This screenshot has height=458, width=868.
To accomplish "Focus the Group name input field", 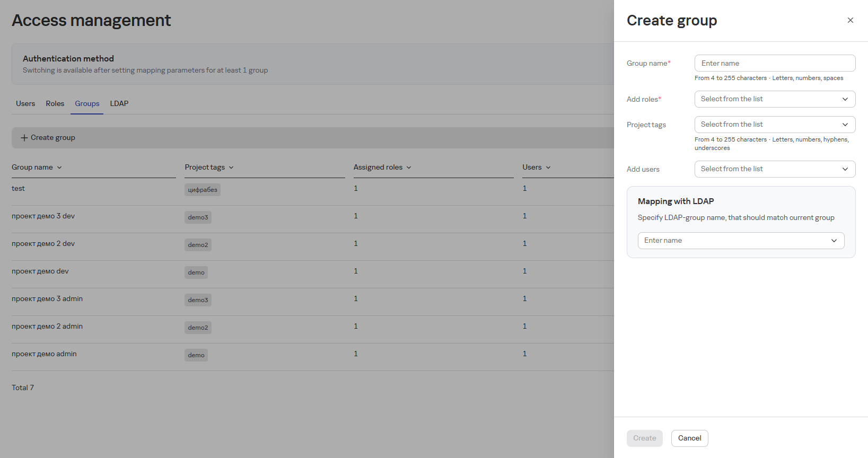I will coord(774,63).
